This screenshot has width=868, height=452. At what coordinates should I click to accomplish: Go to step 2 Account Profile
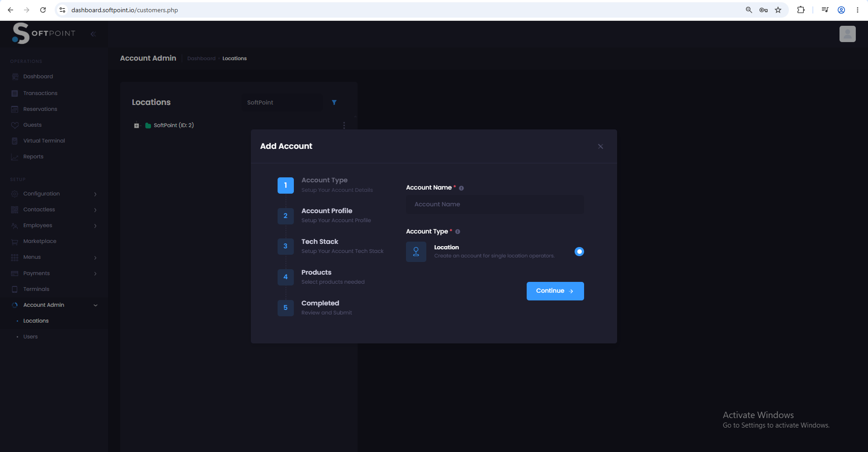coord(325,216)
